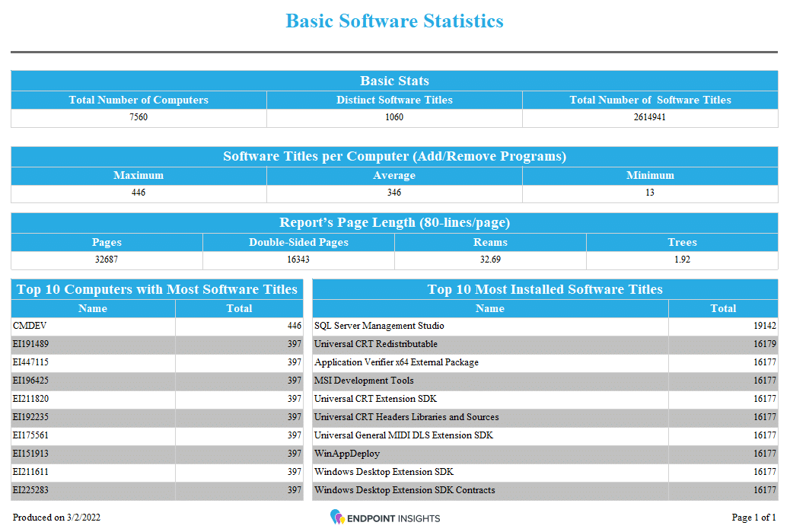The image size is (790, 532).
Task: Click the Produced on 3/2/2022 footer text
Action: click(x=49, y=518)
